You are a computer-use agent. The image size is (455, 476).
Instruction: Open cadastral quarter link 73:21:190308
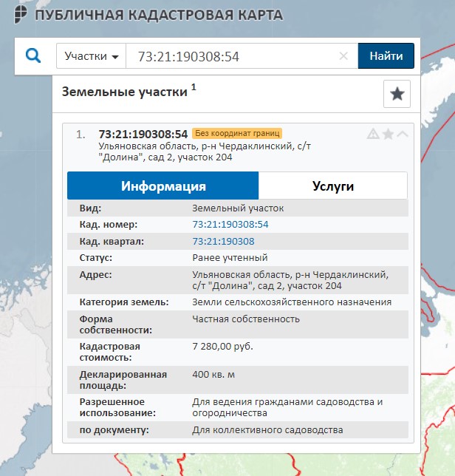point(223,241)
